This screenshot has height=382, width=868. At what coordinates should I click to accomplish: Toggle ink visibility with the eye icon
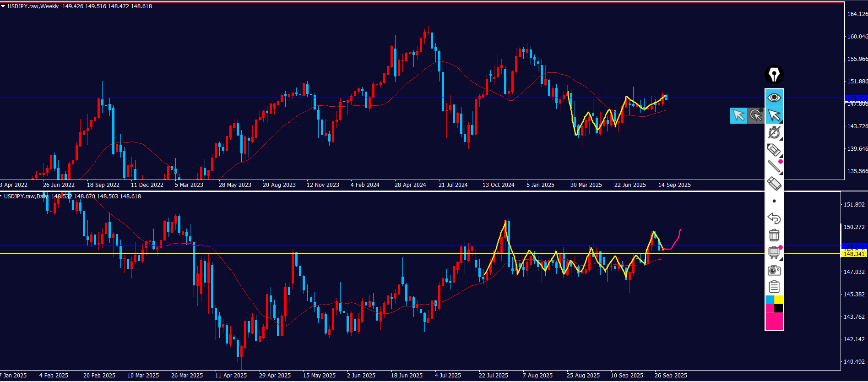click(x=774, y=98)
